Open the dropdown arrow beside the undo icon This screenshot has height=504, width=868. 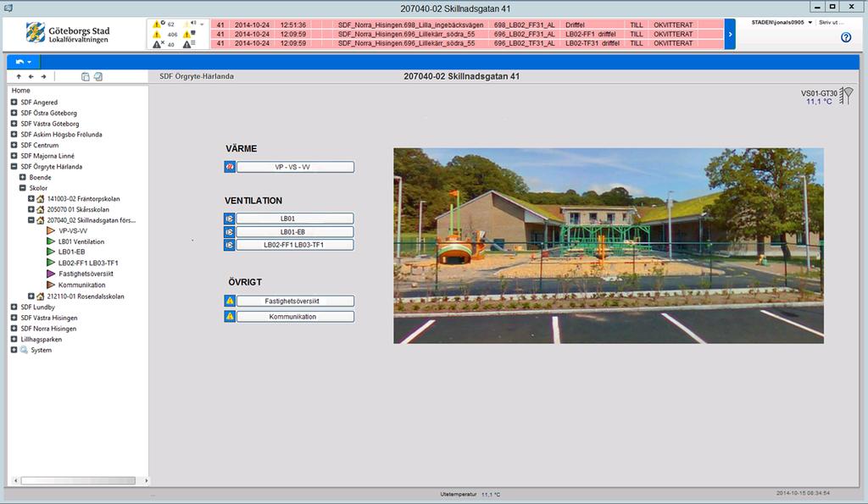pos(30,62)
